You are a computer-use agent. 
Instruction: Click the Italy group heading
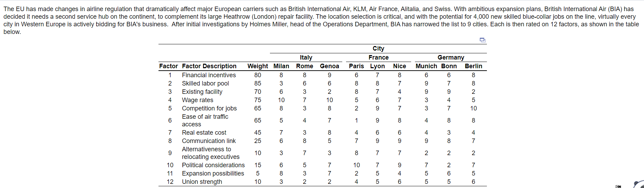click(x=306, y=57)
